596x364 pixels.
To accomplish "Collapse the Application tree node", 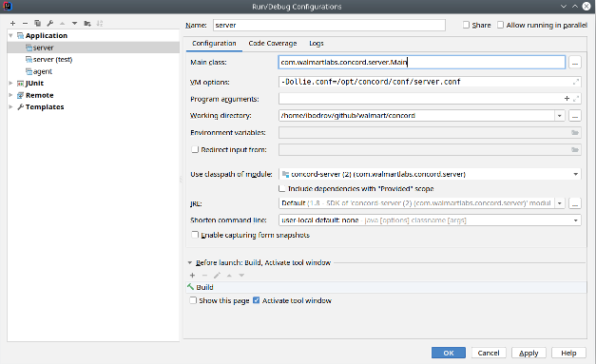I will (x=11, y=36).
